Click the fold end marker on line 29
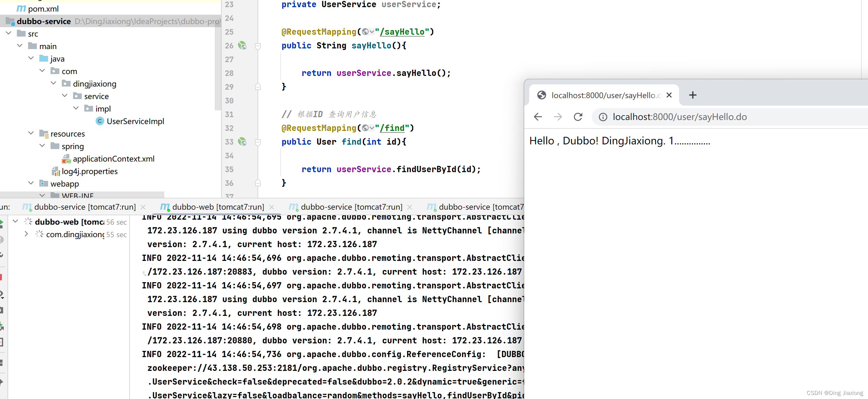Screen dimensions: 868x399 [x=258, y=87]
